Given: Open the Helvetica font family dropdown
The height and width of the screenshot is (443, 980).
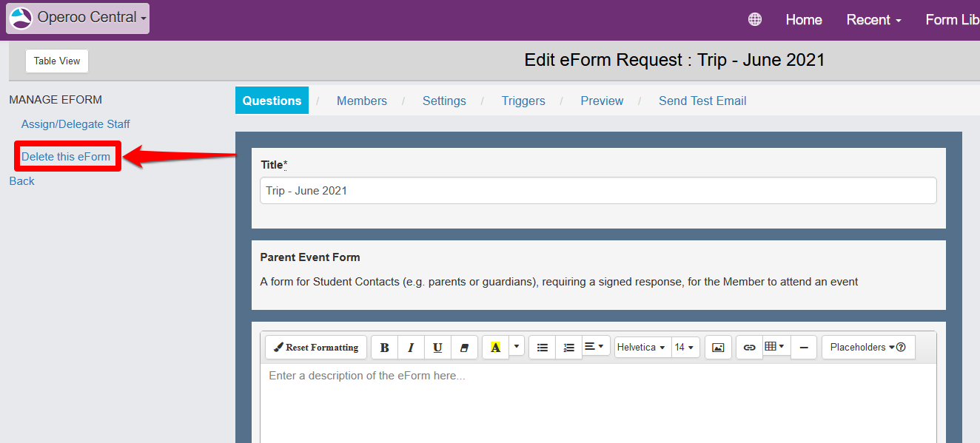Looking at the screenshot, I should click(641, 348).
